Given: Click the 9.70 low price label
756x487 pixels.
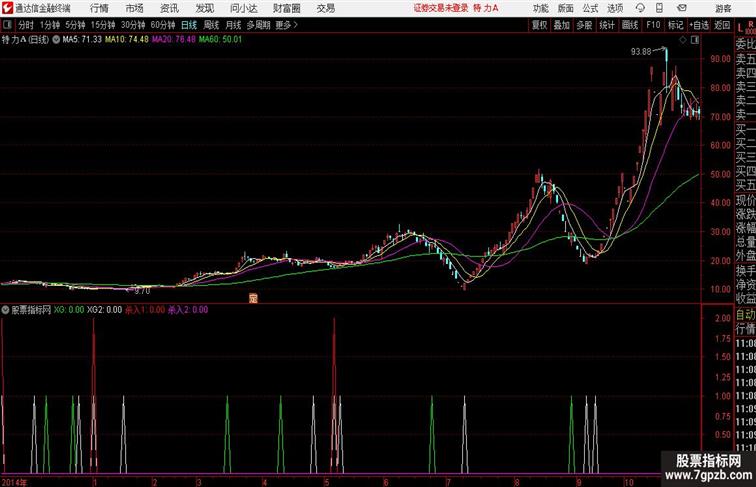Looking at the screenshot, I should 142,291.
